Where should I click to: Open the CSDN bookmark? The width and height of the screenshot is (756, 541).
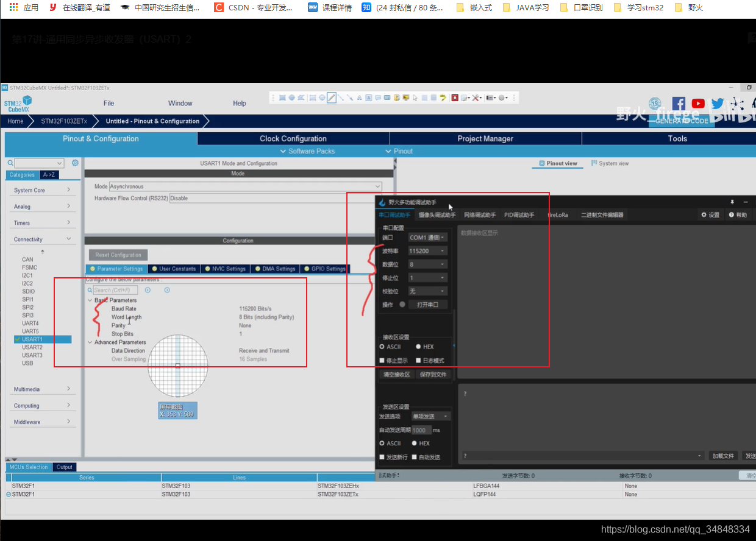[253, 8]
